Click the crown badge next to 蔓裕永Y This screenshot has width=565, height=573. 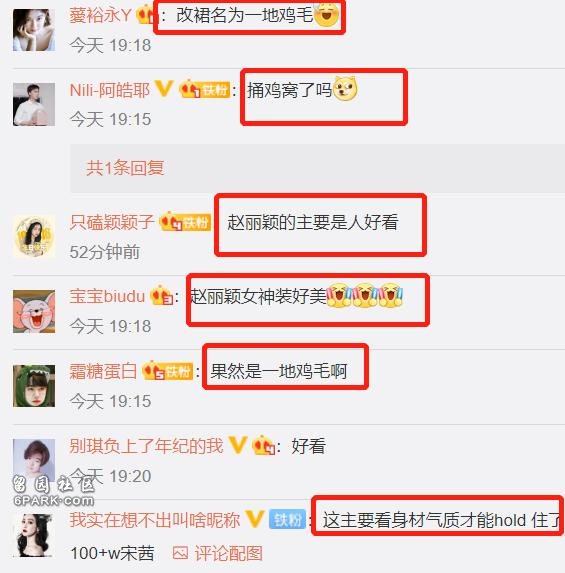tap(147, 15)
